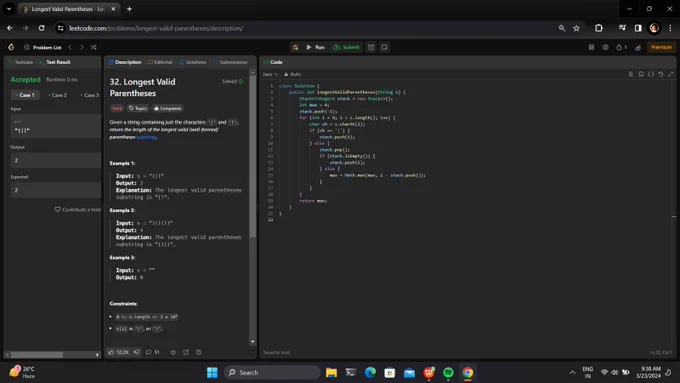Select Case 1 test result

[25, 95]
